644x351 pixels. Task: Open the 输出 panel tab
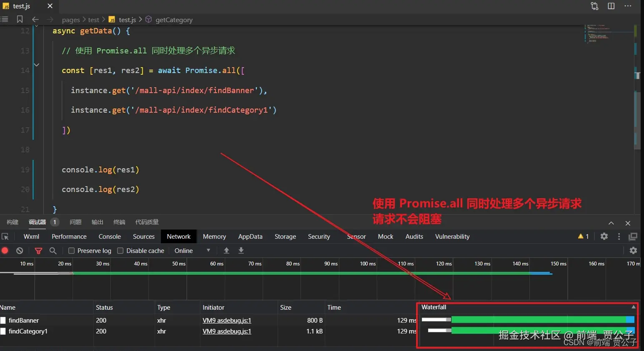tap(98, 222)
